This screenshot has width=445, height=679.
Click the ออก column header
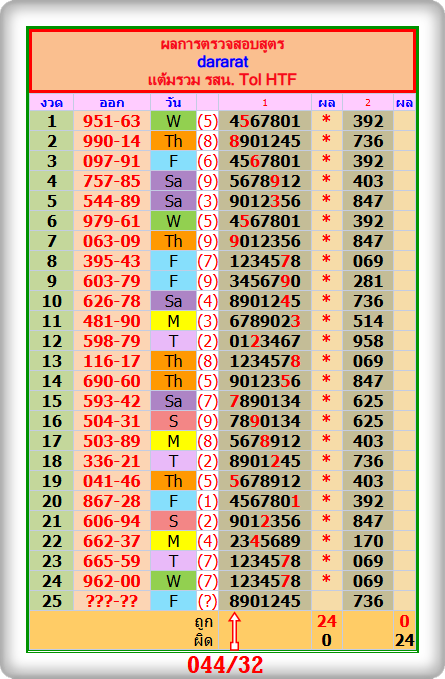tap(112, 103)
